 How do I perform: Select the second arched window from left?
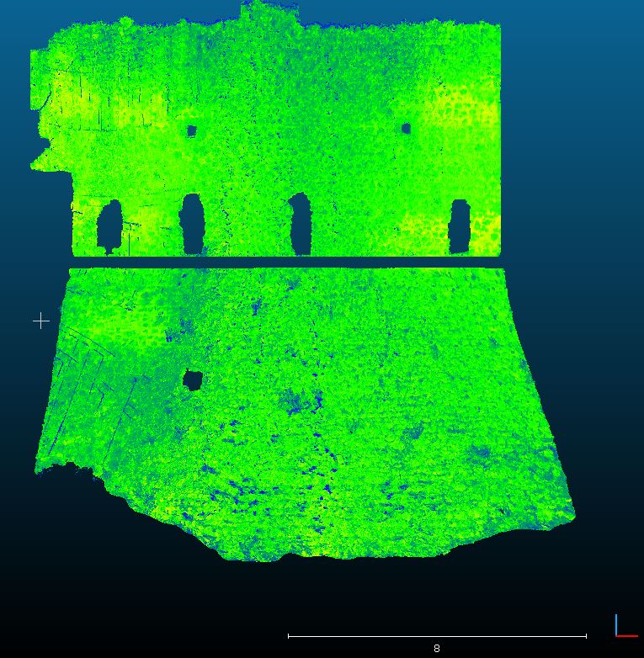click(x=192, y=223)
